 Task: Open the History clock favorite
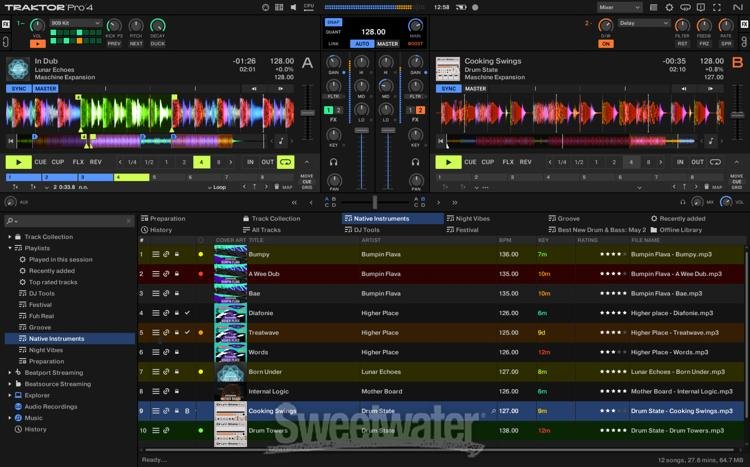pos(145,230)
